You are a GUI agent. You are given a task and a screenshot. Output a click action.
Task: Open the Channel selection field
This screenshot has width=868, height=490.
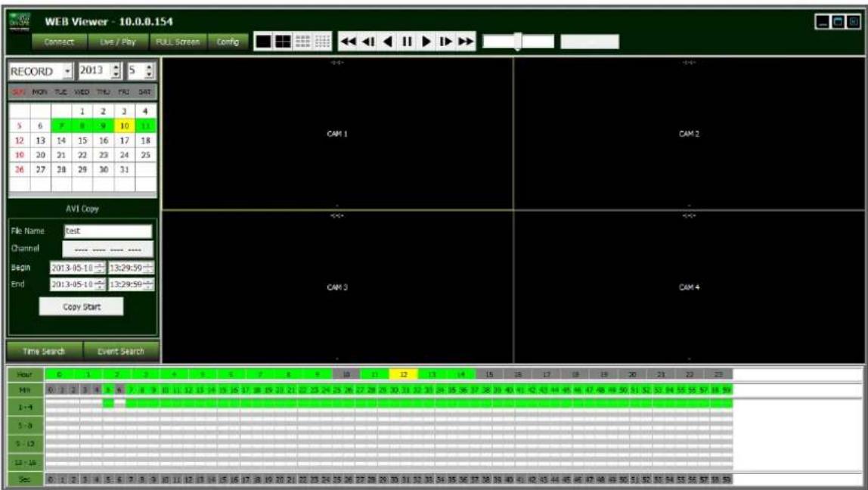107,249
